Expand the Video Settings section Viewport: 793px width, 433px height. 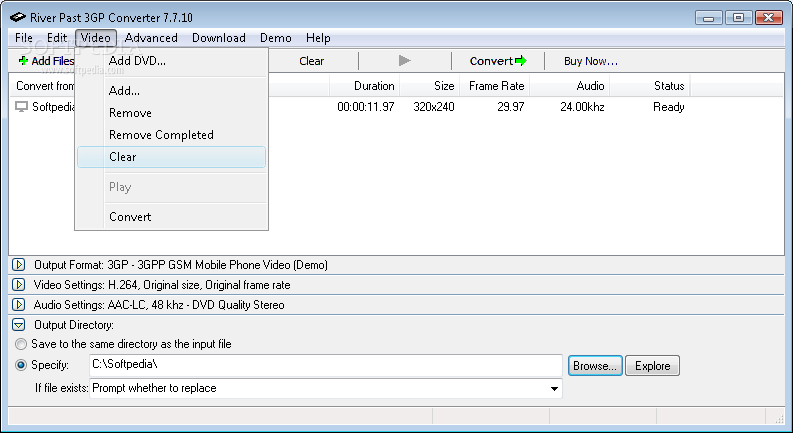(x=19, y=285)
